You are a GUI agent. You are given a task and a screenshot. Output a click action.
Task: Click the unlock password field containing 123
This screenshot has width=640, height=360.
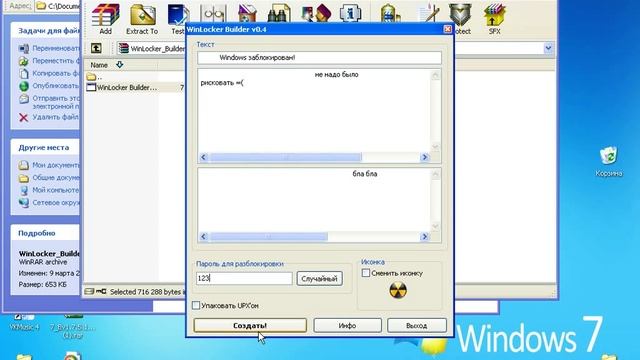(244, 278)
